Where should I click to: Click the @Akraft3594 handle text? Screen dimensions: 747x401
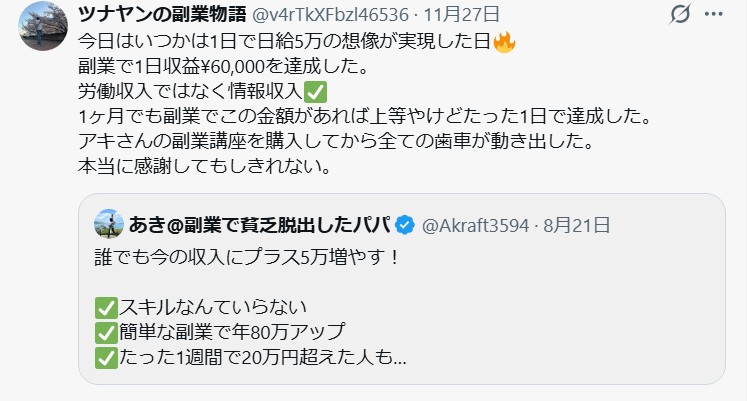[x=475, y=225]
